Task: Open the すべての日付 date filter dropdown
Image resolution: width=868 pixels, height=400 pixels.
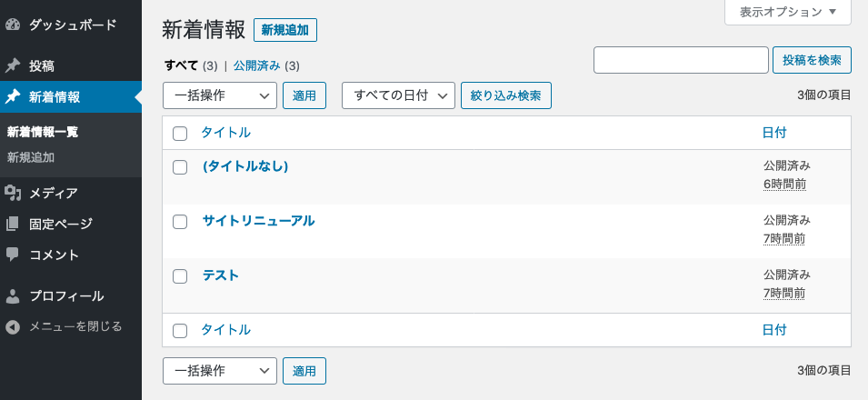Action: [399, 95]
